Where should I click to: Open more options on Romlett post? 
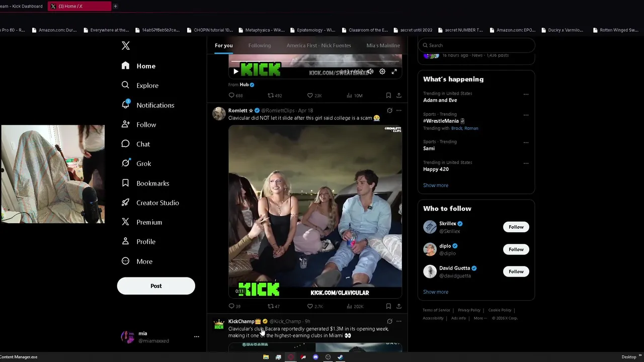tap(399, 111)
